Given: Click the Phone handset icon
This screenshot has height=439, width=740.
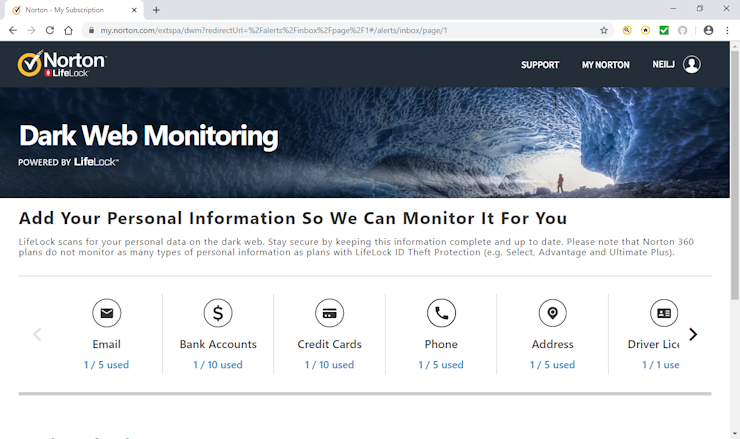Looking at the screenshot, I should tap(441, 313).
